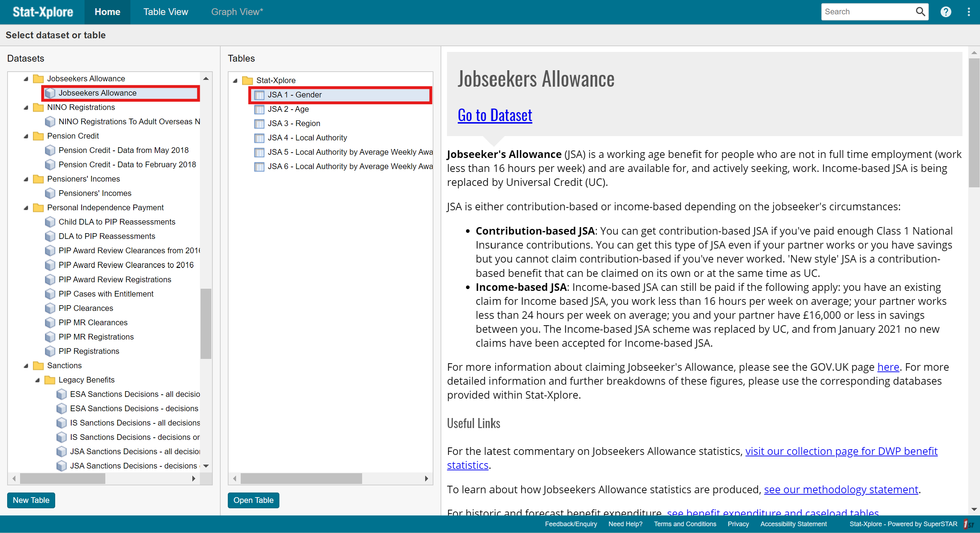Click the Datasets vertical scrollbar thumb
Viewport: 980px width, 533px height.
tap(206, 324)
